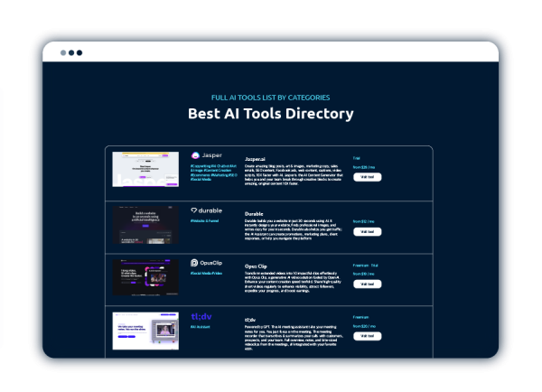Click the Jasper logo icon
Image resolution: width=542 pixels, height=392 pixels.
[x=195, y=155]
